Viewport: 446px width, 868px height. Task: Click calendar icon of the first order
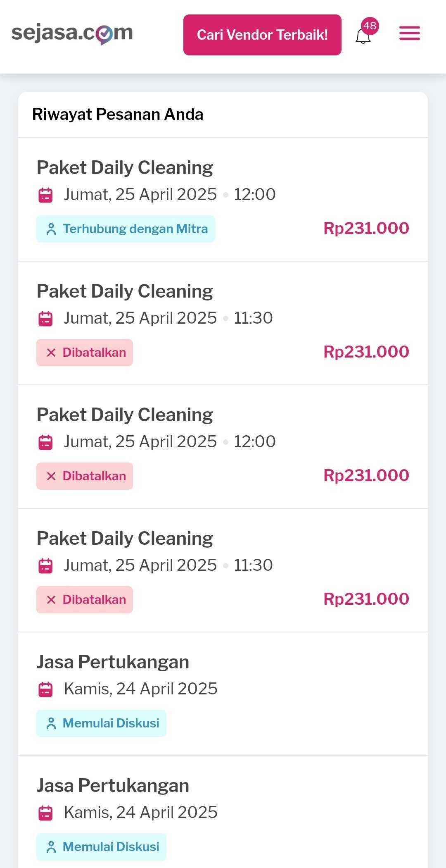pos(45,195)
